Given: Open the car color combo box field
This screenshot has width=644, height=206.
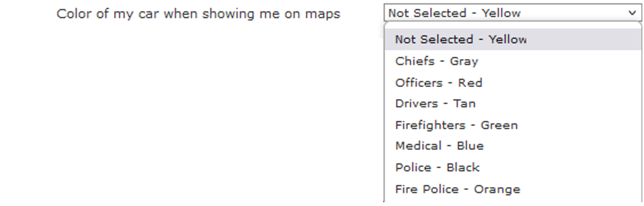Looking at the screenshot, I should (513, 13).
